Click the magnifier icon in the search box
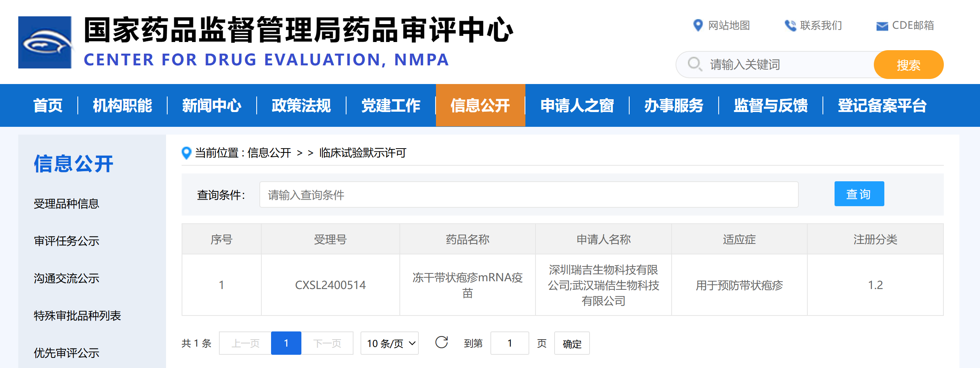Image resolution: width=980 pixels, height=368 pixels. (x=695, y=65)
